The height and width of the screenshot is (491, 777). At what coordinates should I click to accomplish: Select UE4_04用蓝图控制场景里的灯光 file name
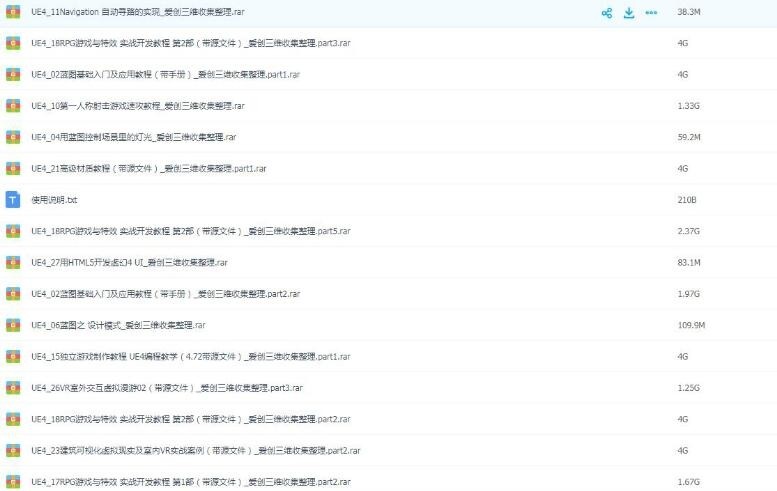click(x=134, y=137)
